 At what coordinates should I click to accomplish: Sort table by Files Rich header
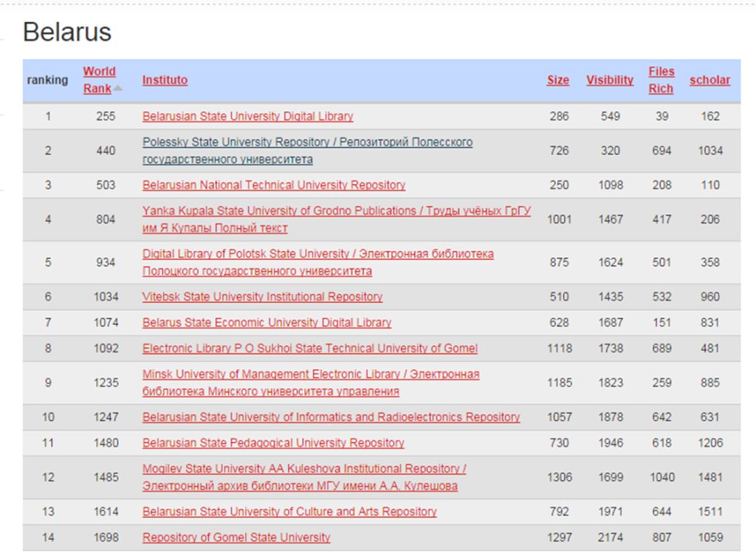click(661, 80)
